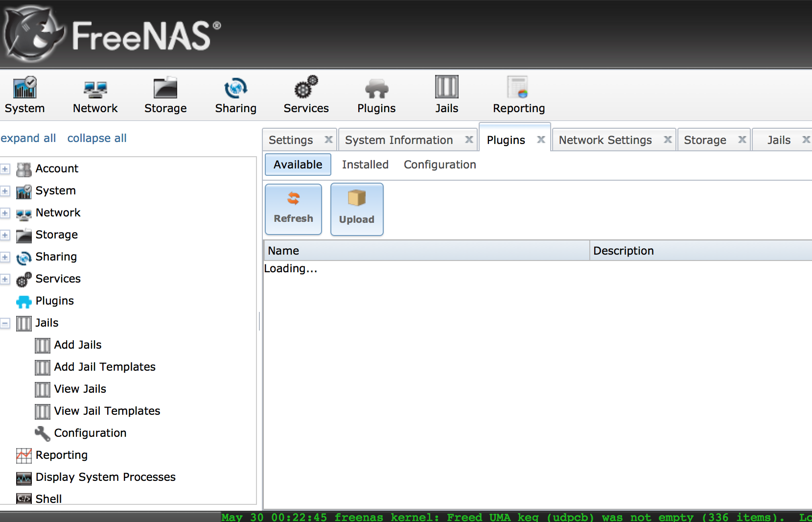Close the Plugins tab
The width and height of the screenshot is (812, 522).
(541, 140)
